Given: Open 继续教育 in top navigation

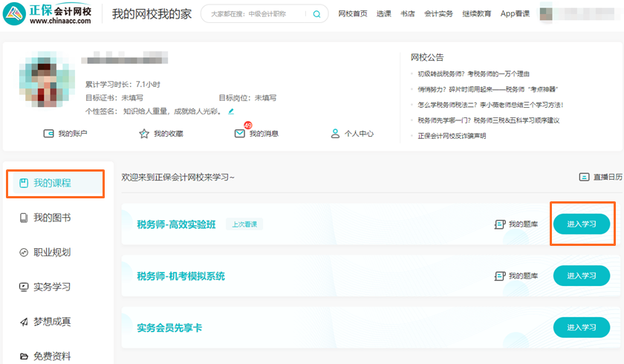Looking at the screenshot, I should (476, 14).
